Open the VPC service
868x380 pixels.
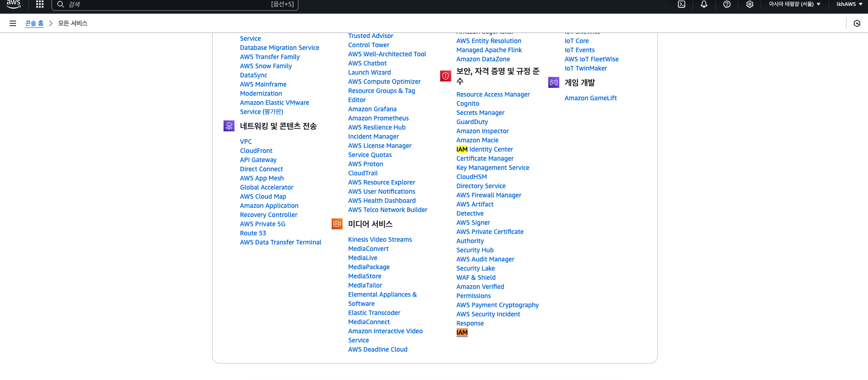(246, 141)
